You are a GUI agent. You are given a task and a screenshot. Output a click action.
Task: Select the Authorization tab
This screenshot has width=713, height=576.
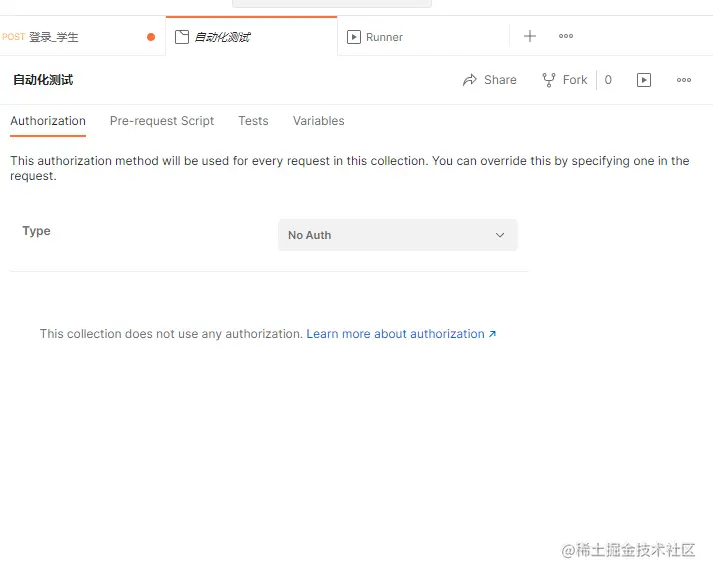pos(48,121)
